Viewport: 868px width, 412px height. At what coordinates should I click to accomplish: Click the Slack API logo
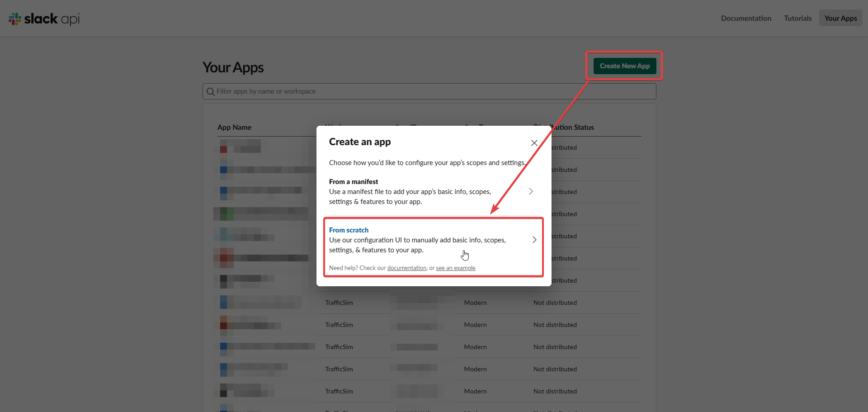[x=44, y=19]
